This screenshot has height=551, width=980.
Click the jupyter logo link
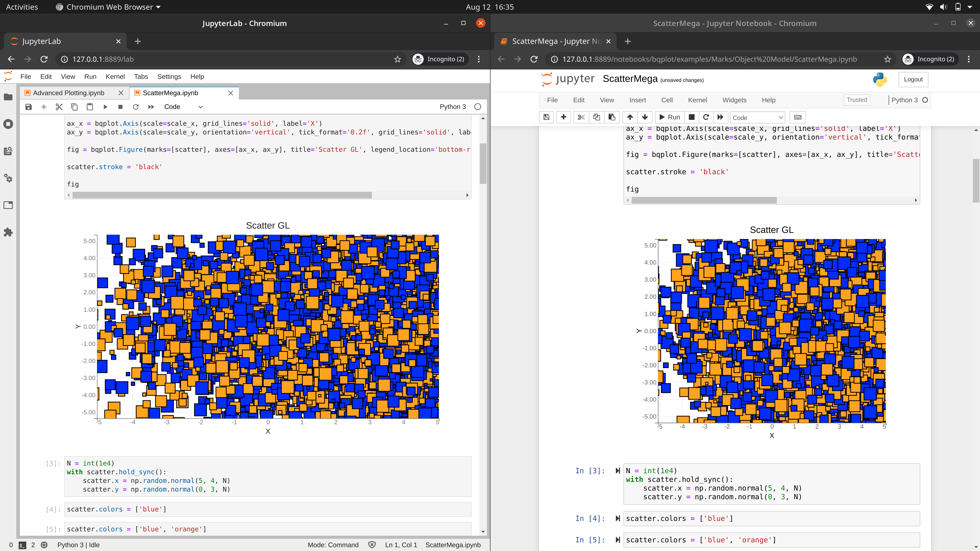pos(567,79)
